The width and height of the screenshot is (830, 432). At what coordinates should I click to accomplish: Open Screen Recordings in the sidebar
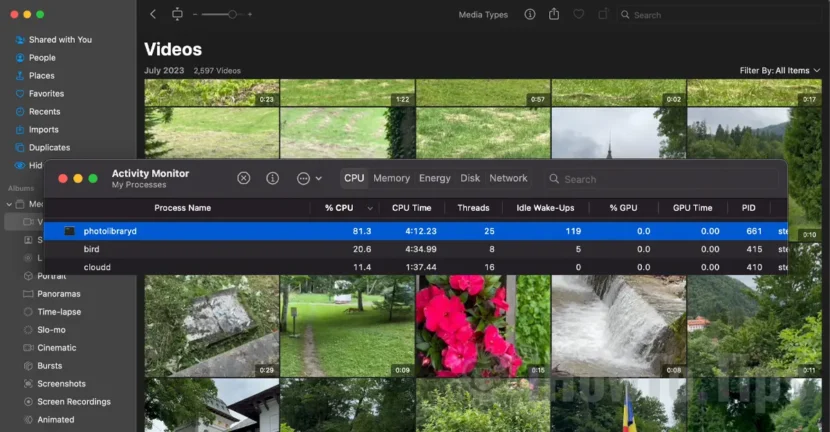click(73, 402)
